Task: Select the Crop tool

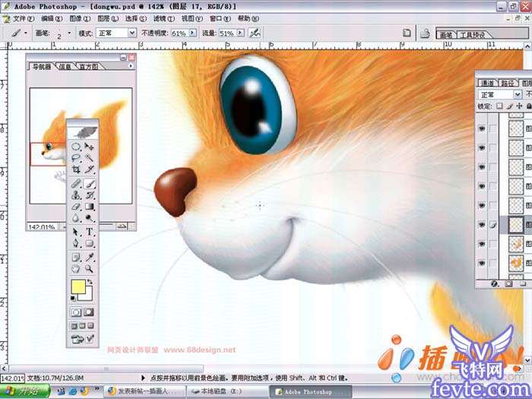Action: coord(76,169)
